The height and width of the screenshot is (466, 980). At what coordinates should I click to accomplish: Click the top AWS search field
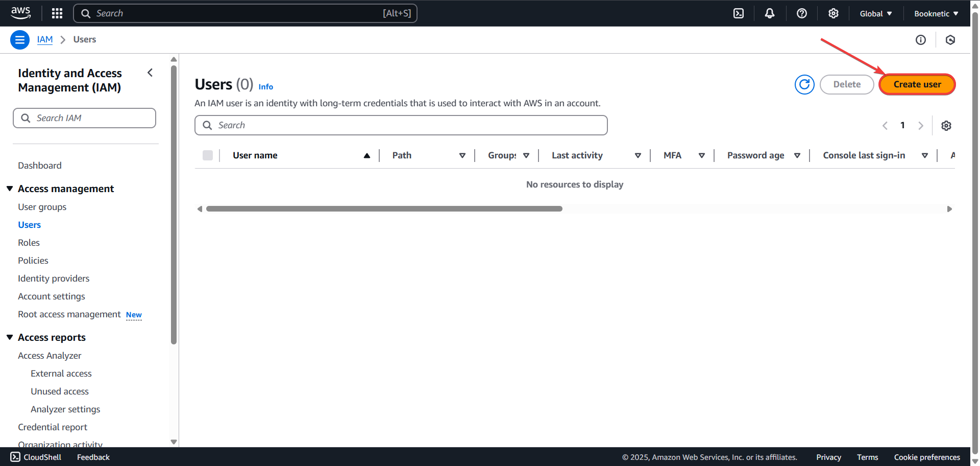245,13
